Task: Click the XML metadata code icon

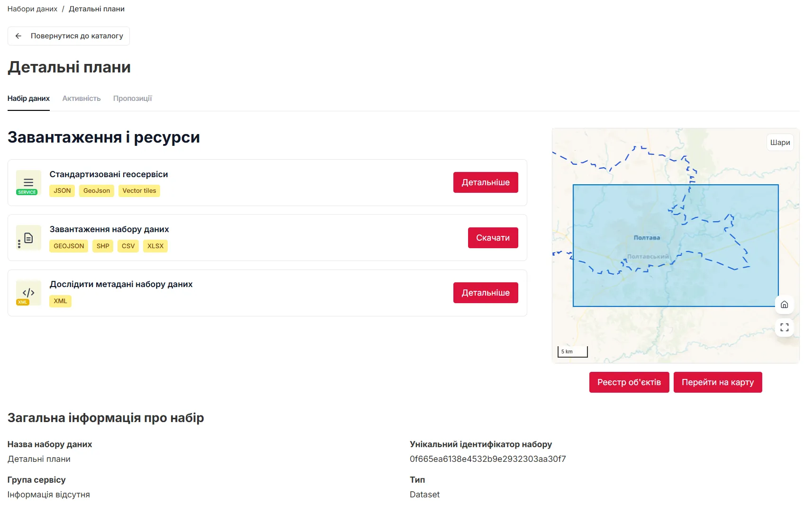Action: [28, 293]
